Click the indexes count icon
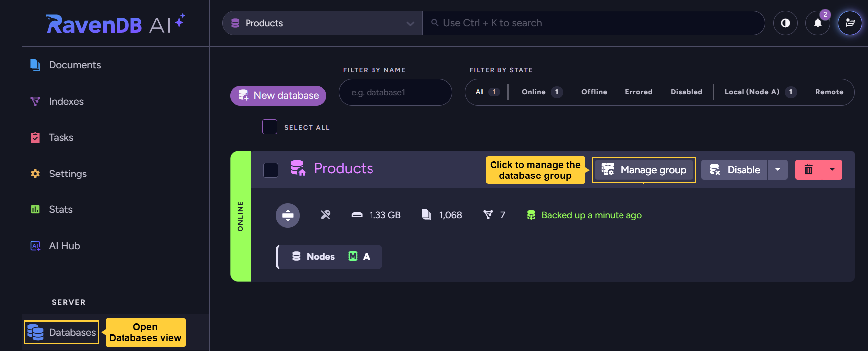This screenshot has width=868, height=351. (x=488, y=215)
